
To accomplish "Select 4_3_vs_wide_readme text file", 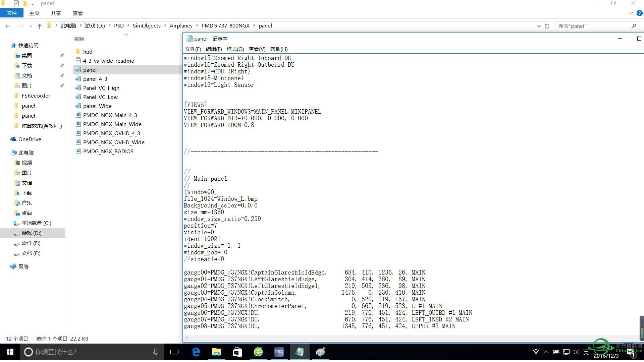I will click(x=108, y=61).
